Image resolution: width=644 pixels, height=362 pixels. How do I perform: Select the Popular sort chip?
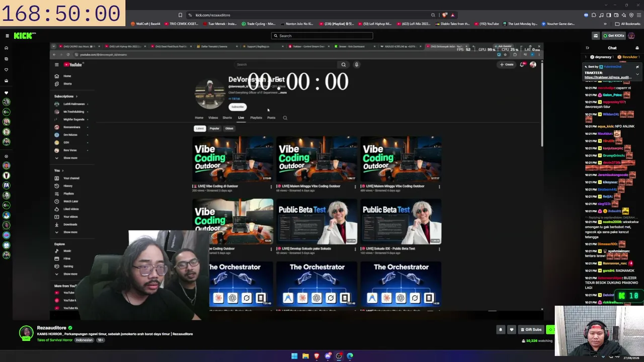point(214,129)
